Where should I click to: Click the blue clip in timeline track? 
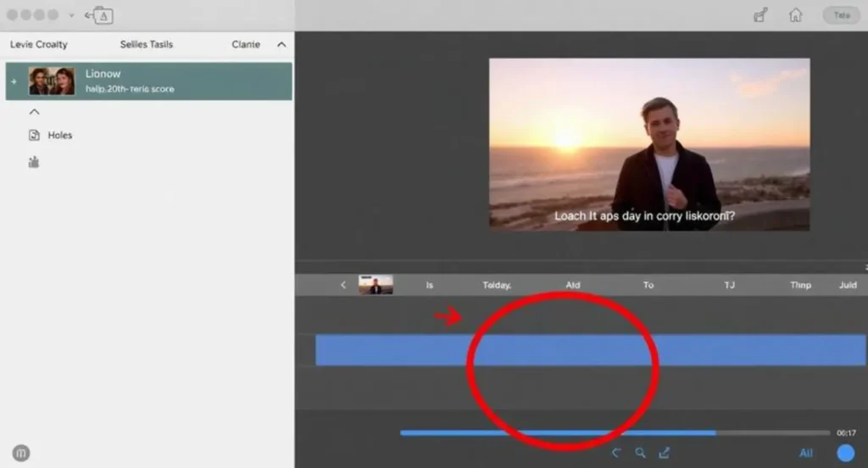pyautogui.click(x=590, y=349)
